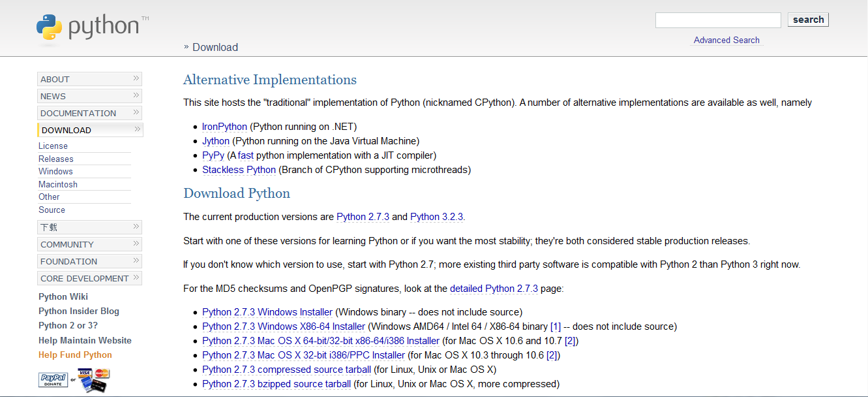Open the 下載 sidebar menu
Screen dimensions: 868x397
89,227
